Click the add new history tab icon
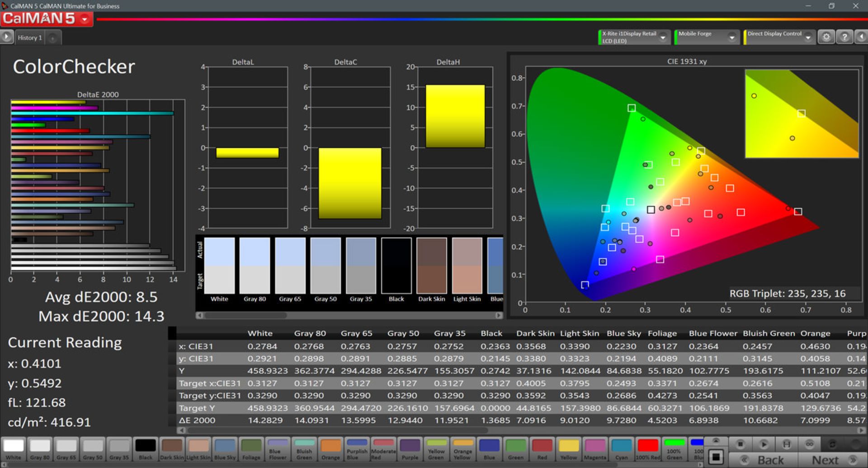Image resolution: width=868 pixels, height=468 pixels. coord(53,38)
